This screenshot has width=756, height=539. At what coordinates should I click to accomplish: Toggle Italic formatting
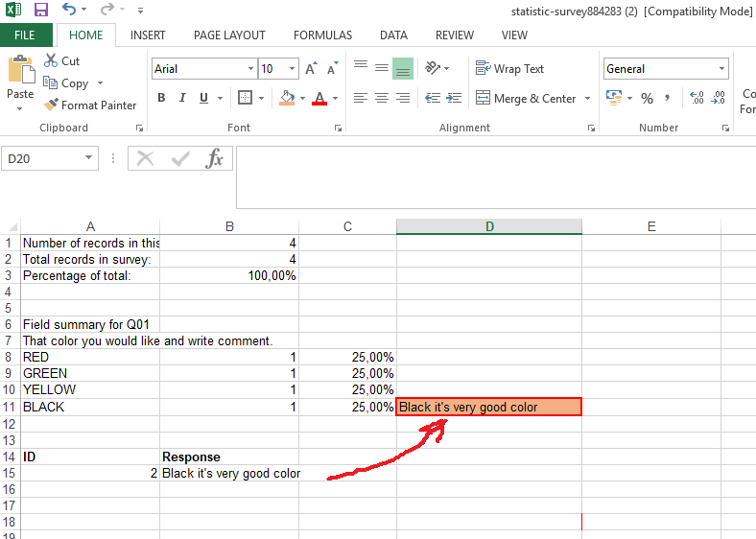(182, 98)
